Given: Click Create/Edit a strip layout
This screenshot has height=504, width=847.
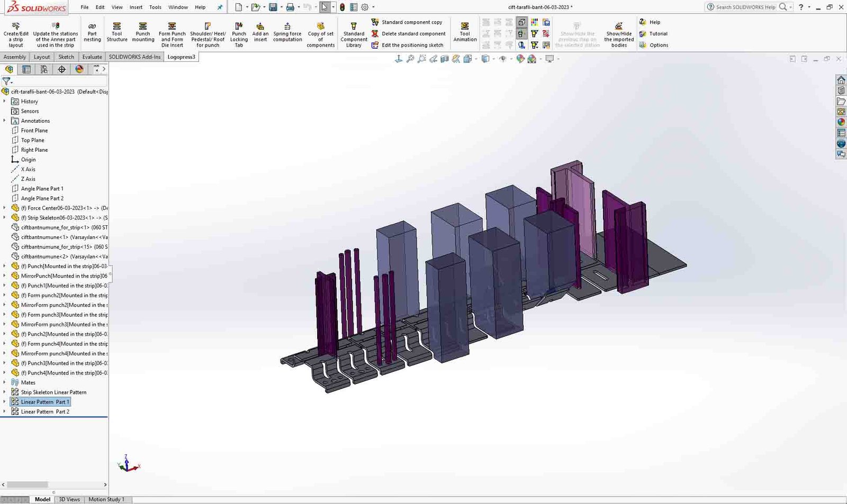Looking at the screenshot, I should tap(16, 34).
